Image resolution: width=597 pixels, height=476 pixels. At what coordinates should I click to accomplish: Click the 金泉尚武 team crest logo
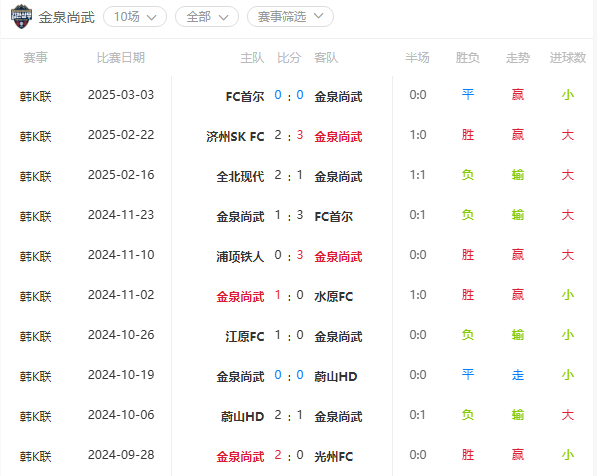(x=21, y=16)
